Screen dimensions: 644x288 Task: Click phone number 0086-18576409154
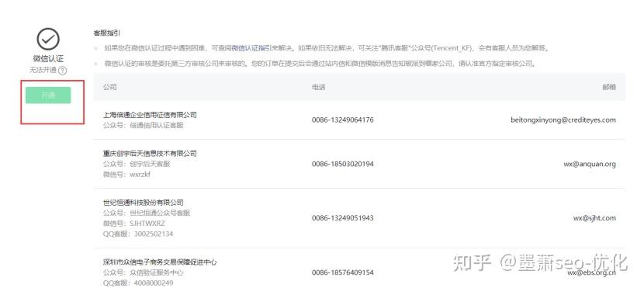342,272
